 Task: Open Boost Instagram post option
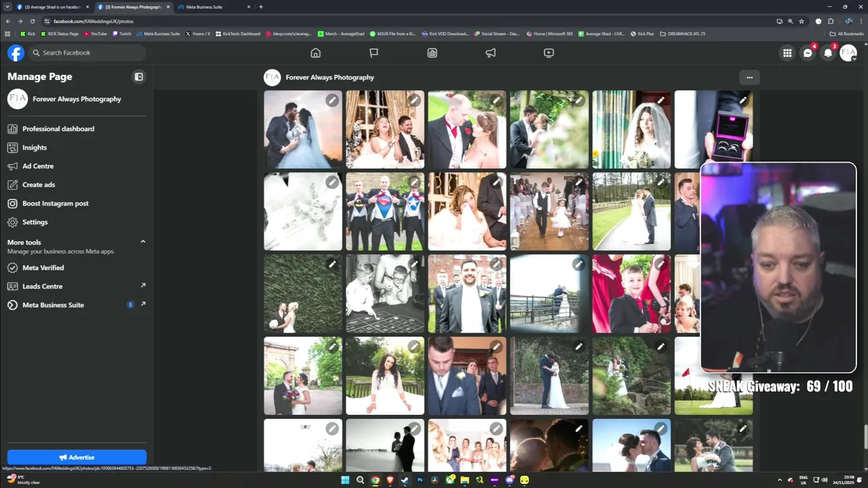click(56, 203)
